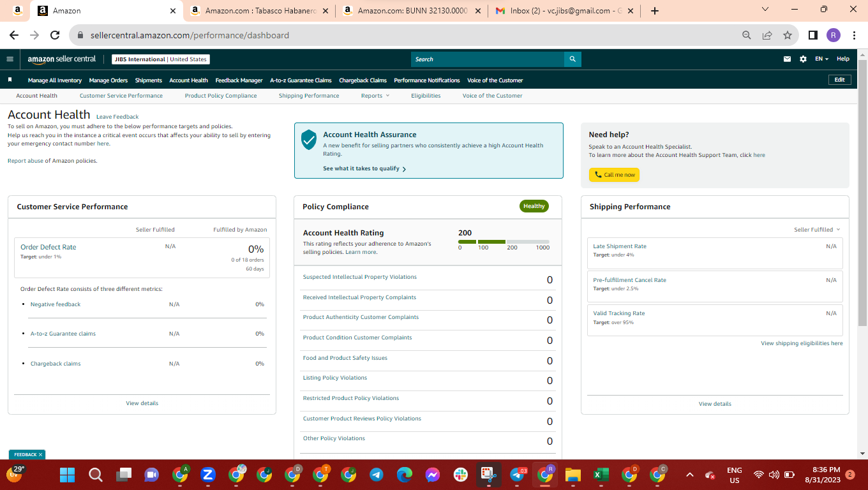Open a new browser tab
Viewport: 868px width, 490px height.
click(654, 11)
